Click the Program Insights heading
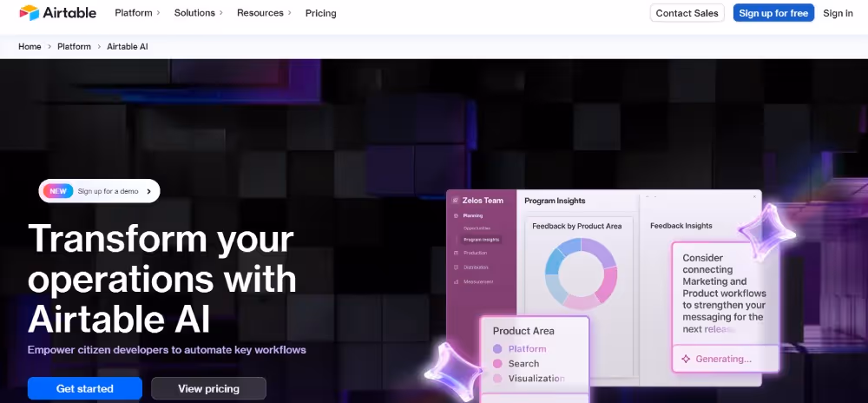 pyautogui.click(x=555, y=201)
